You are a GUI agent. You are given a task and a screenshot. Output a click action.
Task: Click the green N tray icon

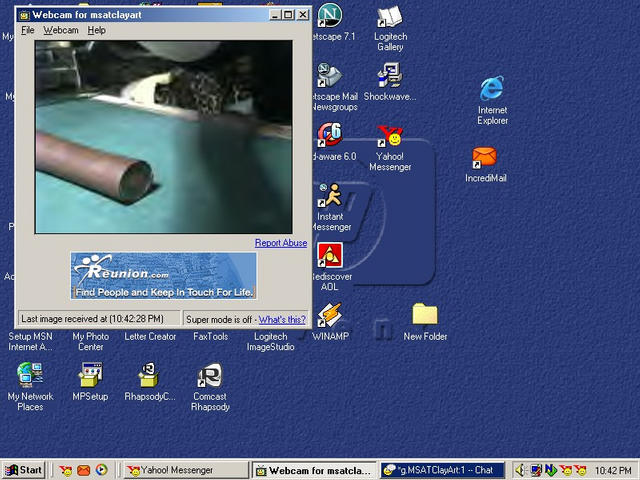coord(551,471)
